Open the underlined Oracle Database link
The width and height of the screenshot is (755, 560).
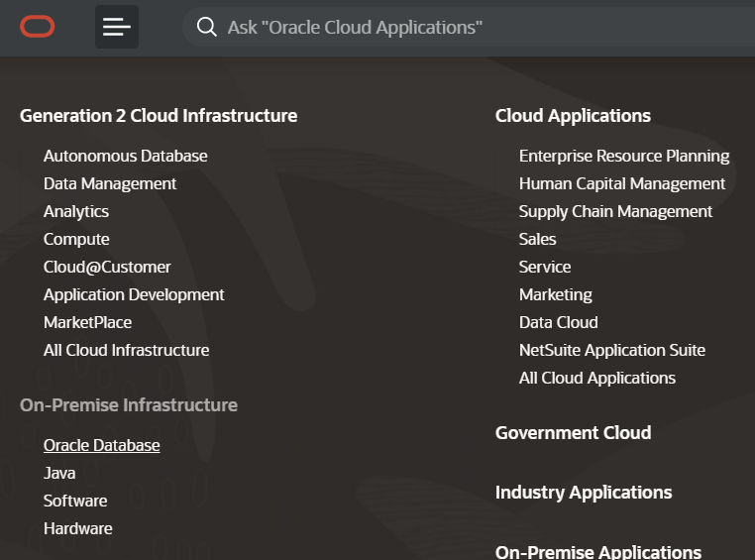tap(102, 445)
